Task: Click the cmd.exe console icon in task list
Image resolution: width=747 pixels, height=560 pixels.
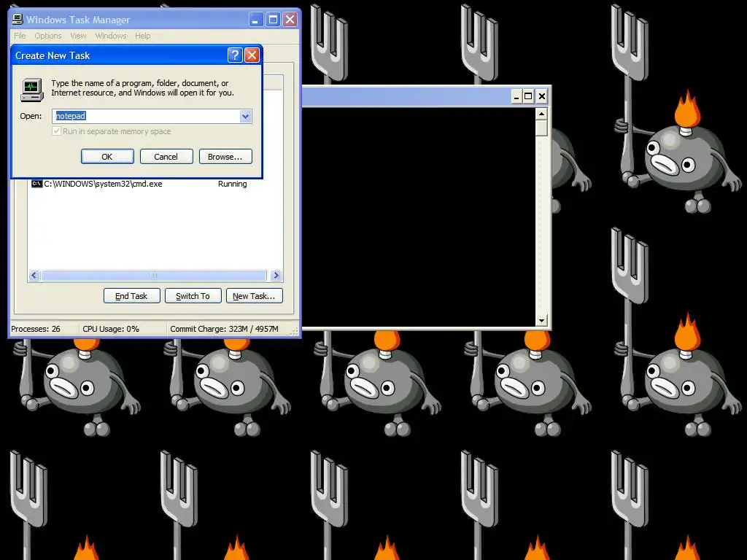Action: coord(36,184)
